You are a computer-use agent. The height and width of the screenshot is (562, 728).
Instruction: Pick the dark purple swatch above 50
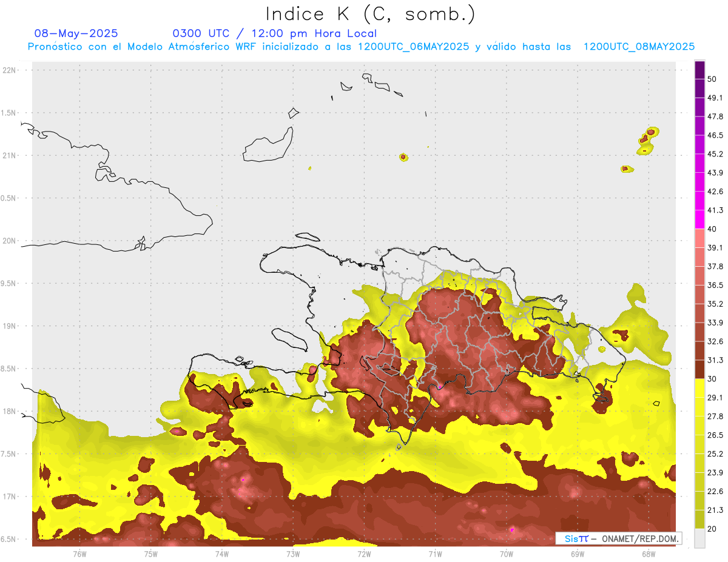click(x=699, y=70)
